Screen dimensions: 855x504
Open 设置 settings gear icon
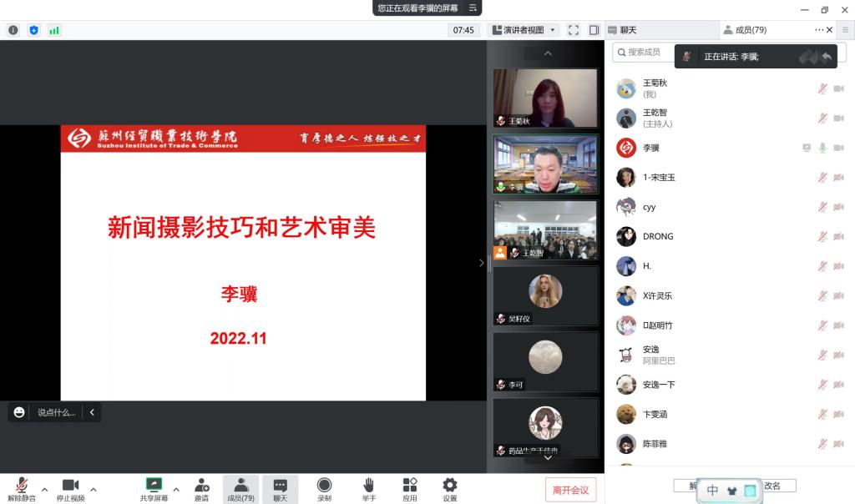(450, 488)
